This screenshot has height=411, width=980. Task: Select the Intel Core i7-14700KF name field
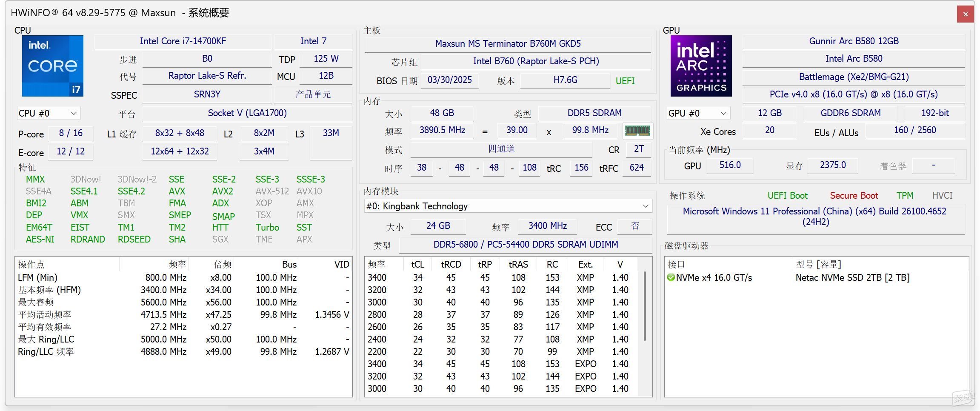(183, 41)
